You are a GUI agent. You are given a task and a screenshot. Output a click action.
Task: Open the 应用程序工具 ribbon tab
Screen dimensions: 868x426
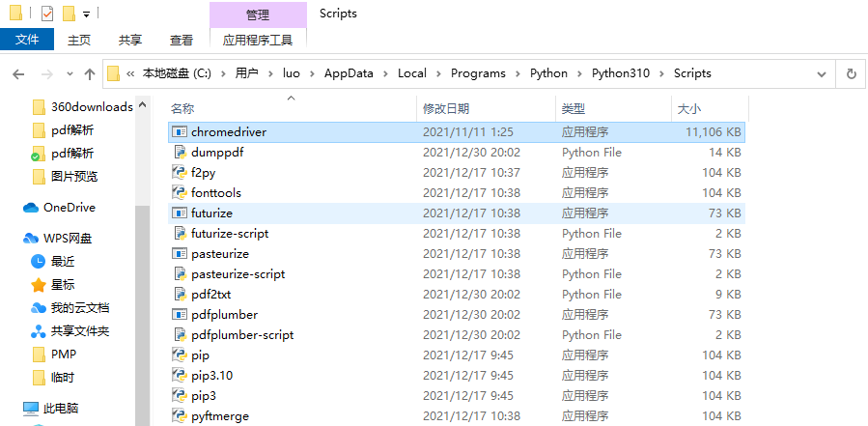coord(258,40)
